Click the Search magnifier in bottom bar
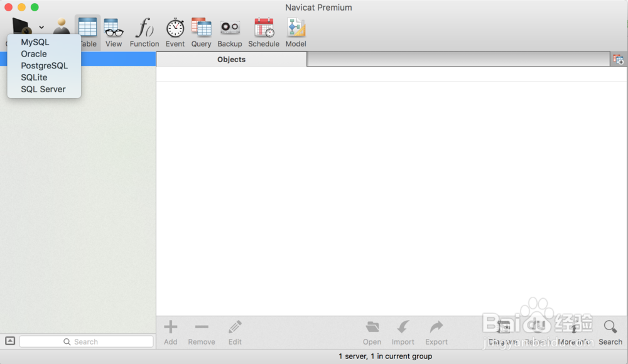 click(610, 333)
